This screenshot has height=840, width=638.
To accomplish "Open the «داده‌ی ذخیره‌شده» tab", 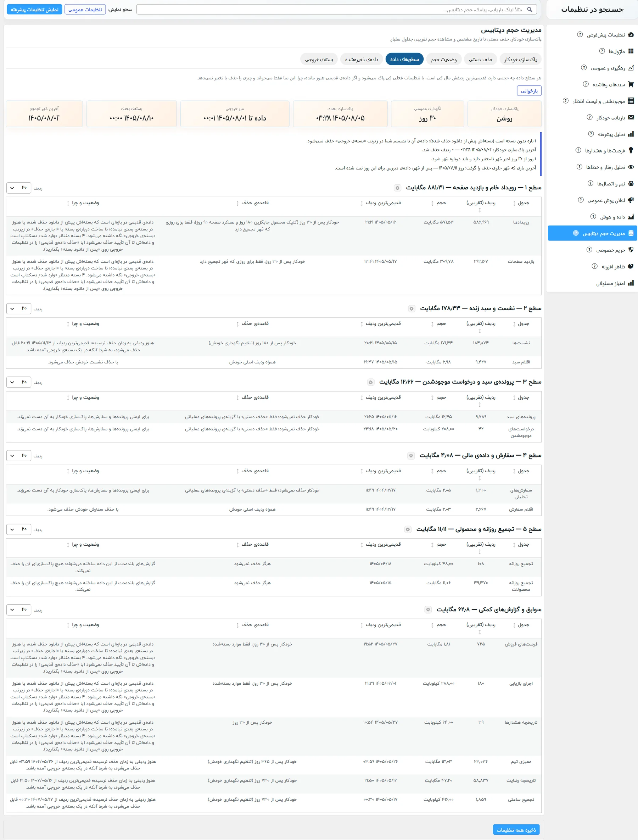I will point(362,59).
